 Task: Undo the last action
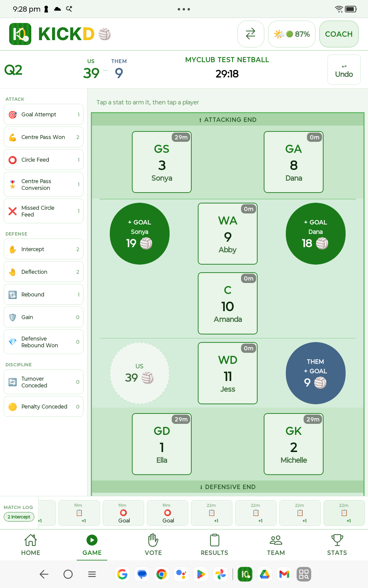(x=344, y=70)
